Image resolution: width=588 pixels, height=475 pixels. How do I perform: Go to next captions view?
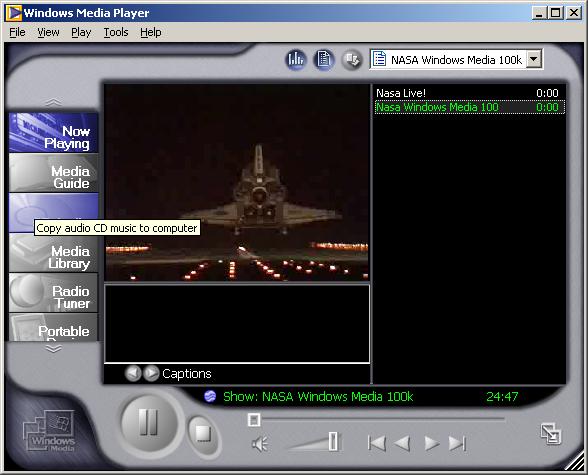(x=151, y=373)
